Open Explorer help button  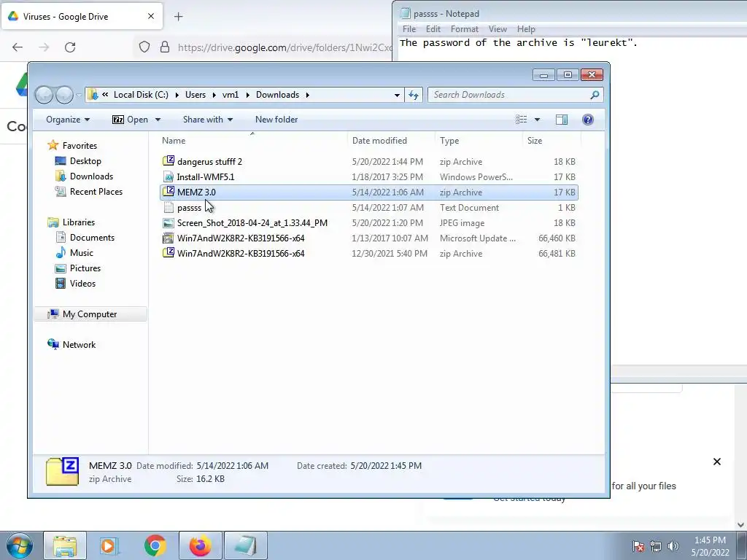click(x=587, y=120)
